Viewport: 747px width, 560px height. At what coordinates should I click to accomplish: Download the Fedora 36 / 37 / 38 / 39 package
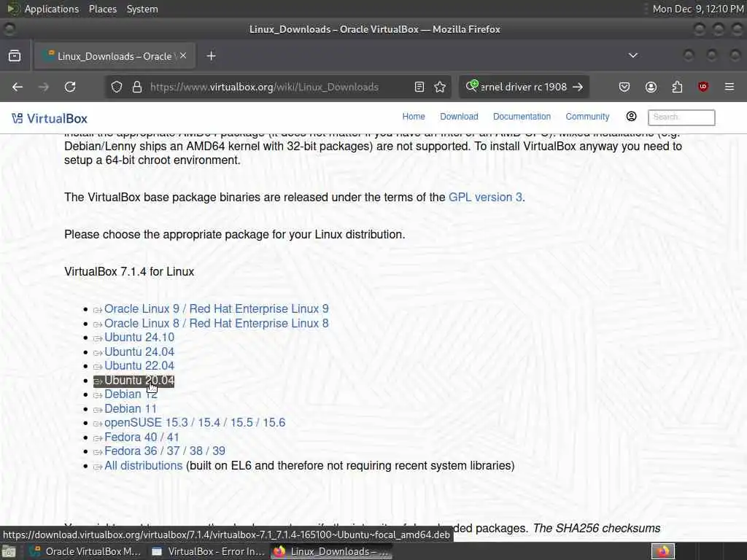click(164, 451)
